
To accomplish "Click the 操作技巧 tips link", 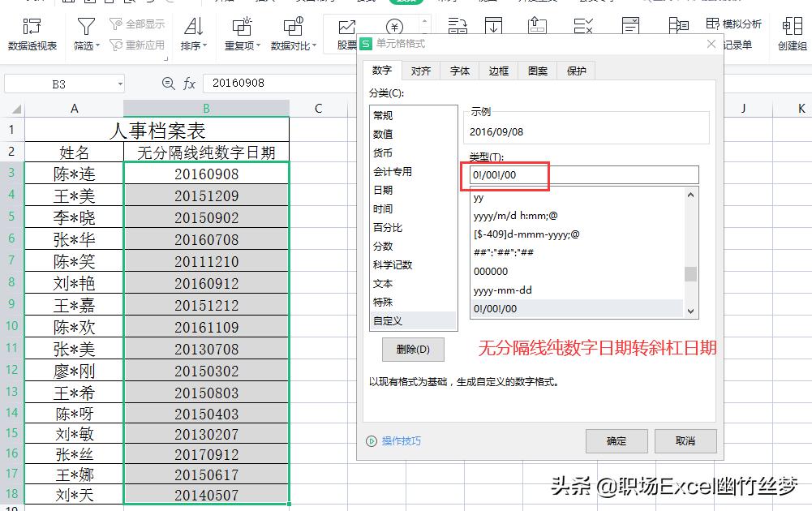I will 397,441.
